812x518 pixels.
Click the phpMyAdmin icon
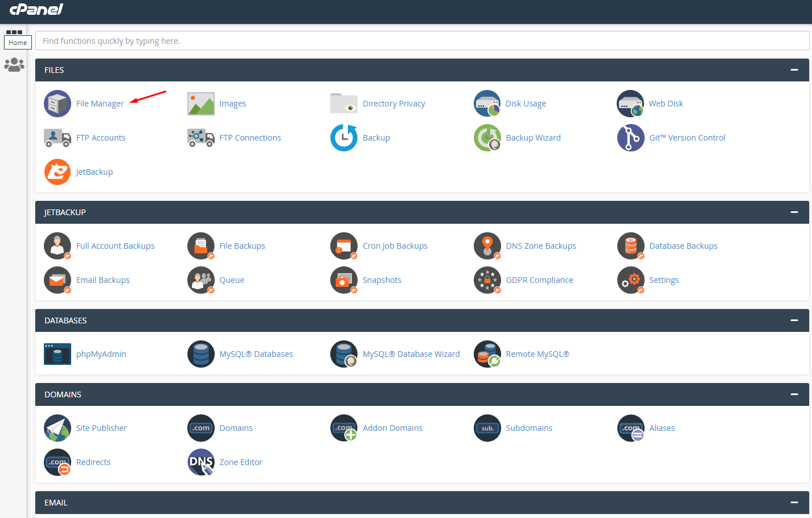point(58,354)
